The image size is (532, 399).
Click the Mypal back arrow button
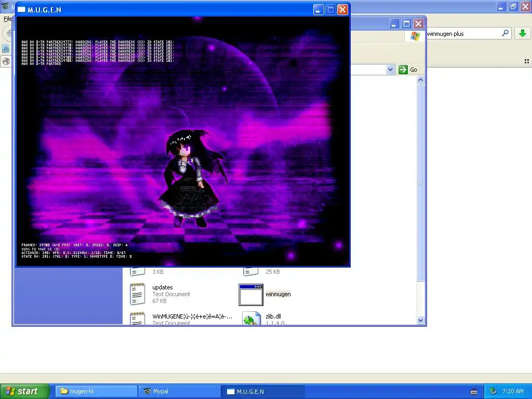[x=8, y=33]
